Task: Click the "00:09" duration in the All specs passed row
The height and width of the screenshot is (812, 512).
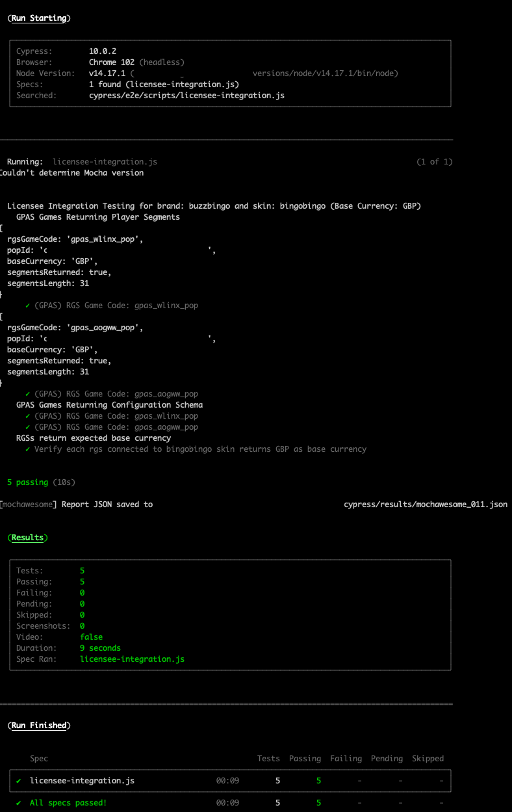Action: [227, 802]
